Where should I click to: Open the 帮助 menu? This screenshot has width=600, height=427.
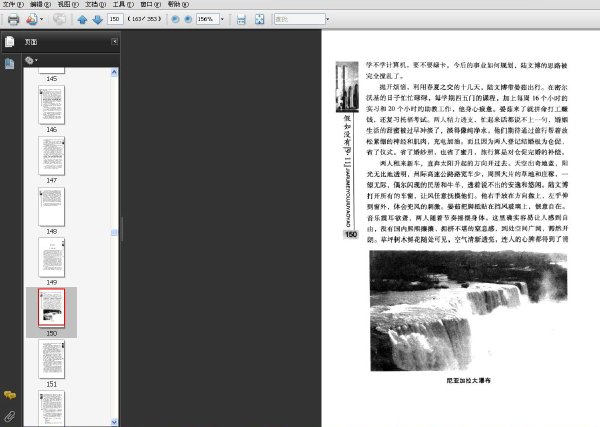(178, 4)
